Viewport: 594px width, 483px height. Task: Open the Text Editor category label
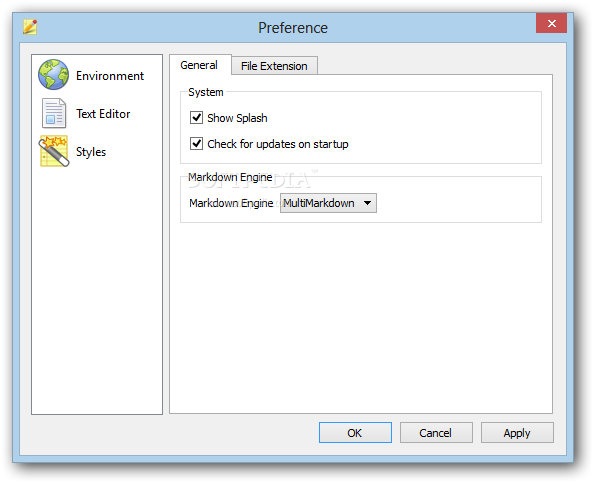tap(103, 114)
